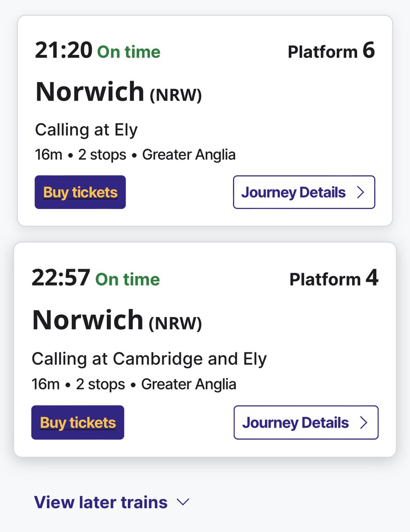Click Norwich (NRW) heading in first card
Image resolution: width=410 pixels, height=532 pixels.
click(118, 92)
